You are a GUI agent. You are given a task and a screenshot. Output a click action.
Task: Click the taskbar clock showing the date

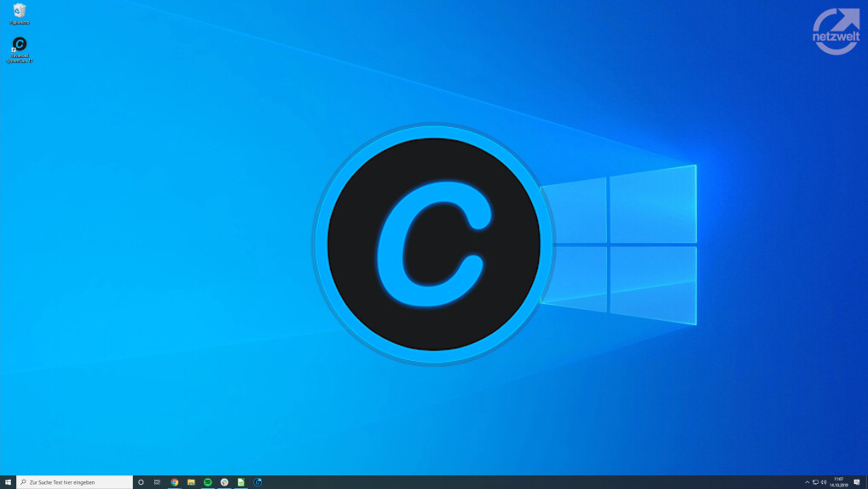pos(839,482)
